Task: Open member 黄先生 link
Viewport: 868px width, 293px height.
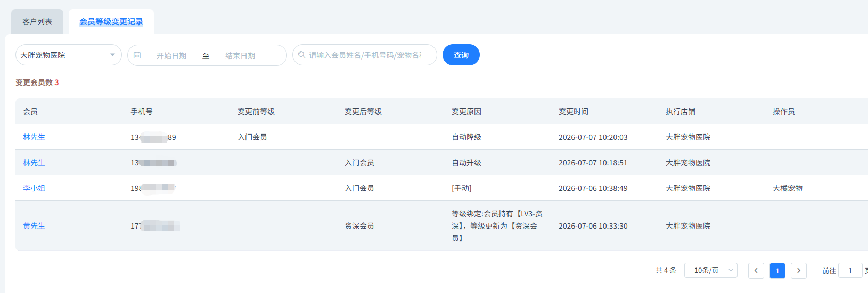Action: point(34,226)
